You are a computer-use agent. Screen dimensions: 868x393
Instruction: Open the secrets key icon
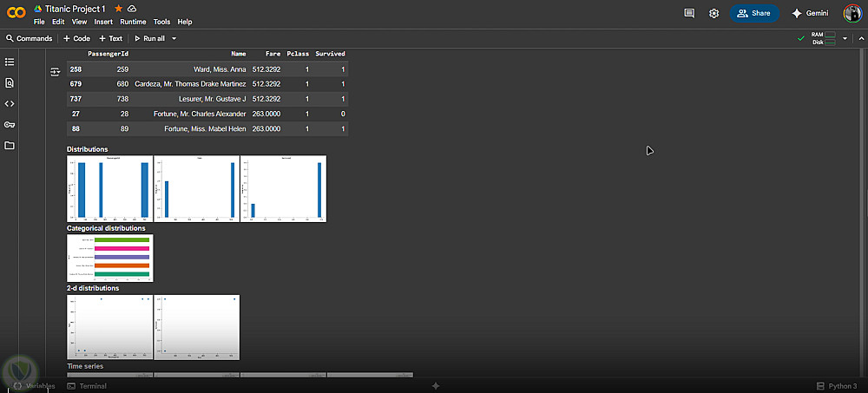coord(10,125)
